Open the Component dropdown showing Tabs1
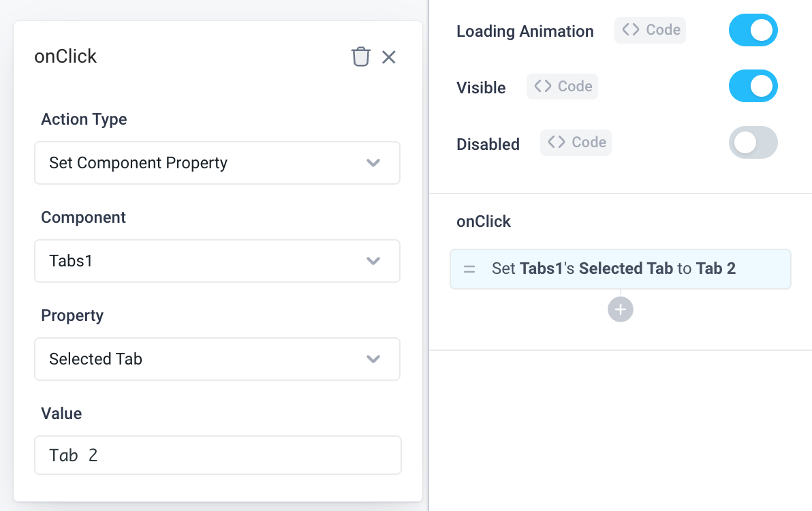 click(x=217, y=261)
